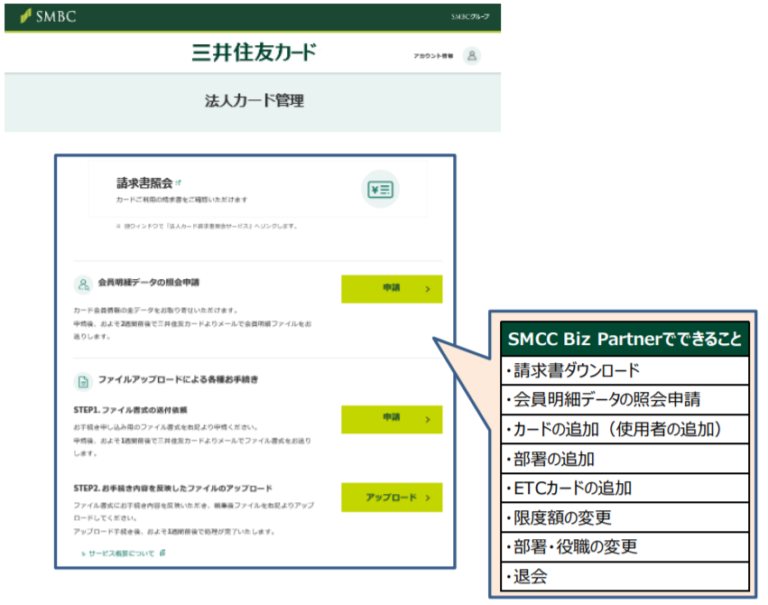Click the 部署・役職の変更 row

coord(624,547)
